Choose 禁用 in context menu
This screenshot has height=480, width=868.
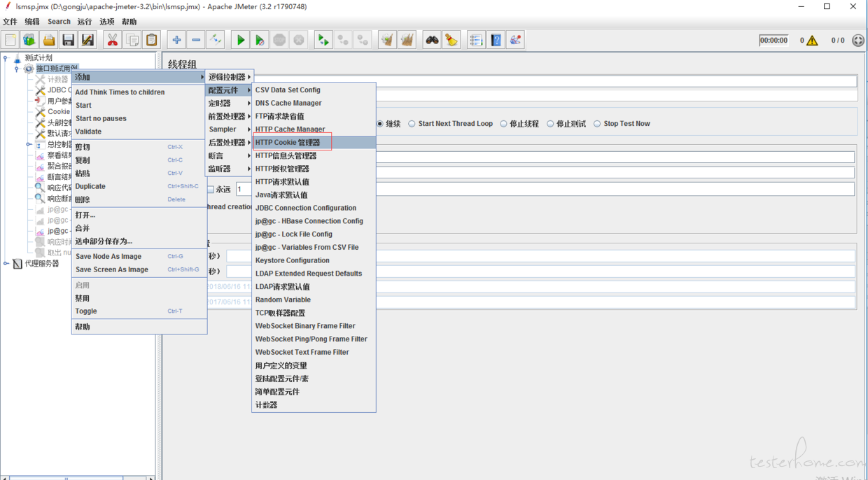point(139,299)
